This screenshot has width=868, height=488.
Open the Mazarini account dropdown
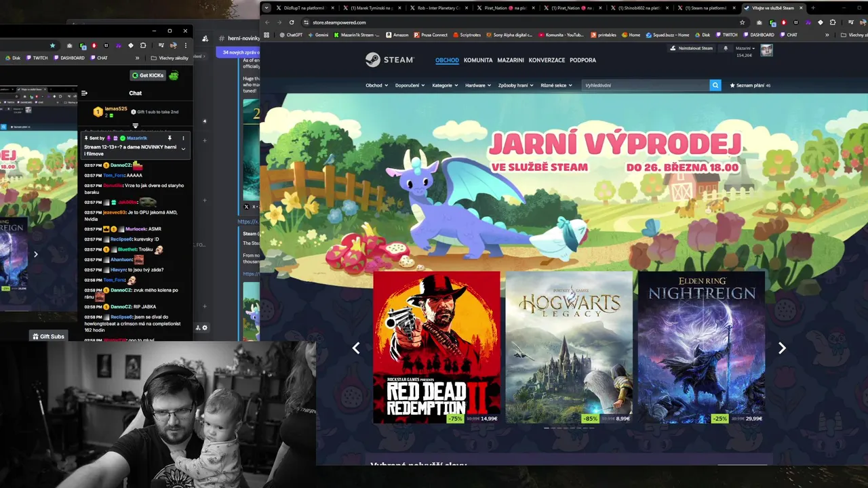click(x=745, y=48)
